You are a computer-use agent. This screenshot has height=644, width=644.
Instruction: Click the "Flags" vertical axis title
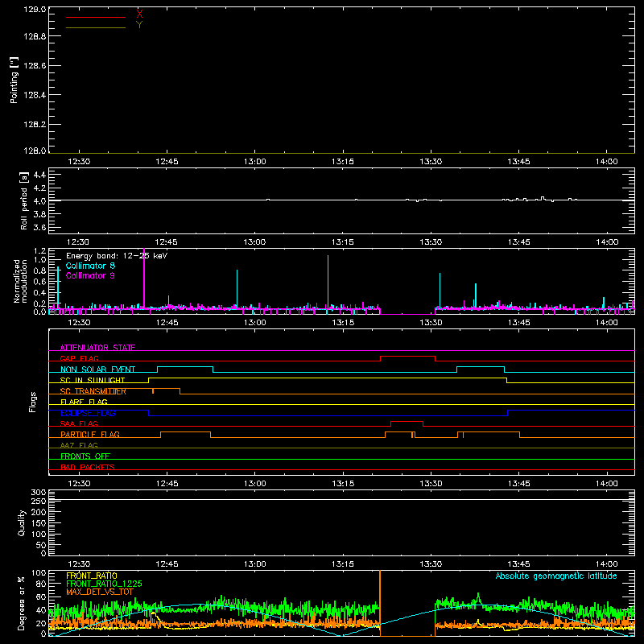coord(33,402)
